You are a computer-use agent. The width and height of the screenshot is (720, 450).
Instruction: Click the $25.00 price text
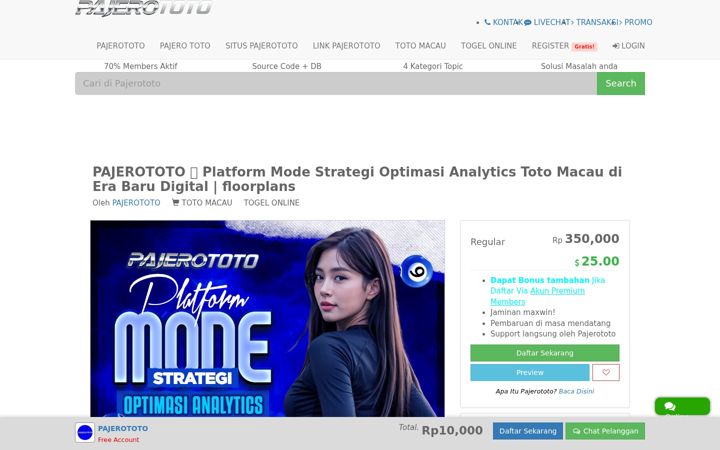tap(597, 261)
